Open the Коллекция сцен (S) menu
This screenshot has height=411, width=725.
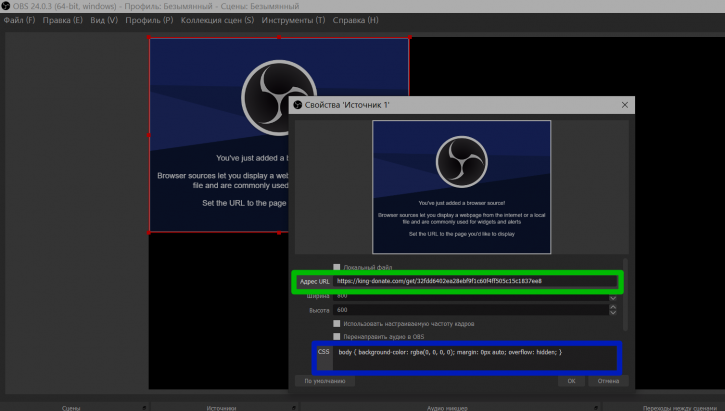tap(217, 20)
